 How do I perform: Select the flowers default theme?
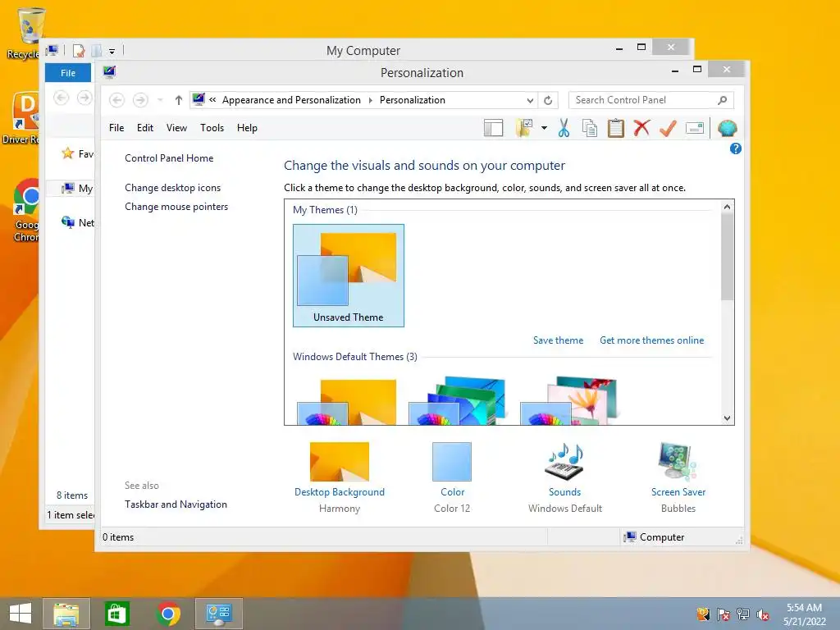pyautogui.click(x=569, y=400)
